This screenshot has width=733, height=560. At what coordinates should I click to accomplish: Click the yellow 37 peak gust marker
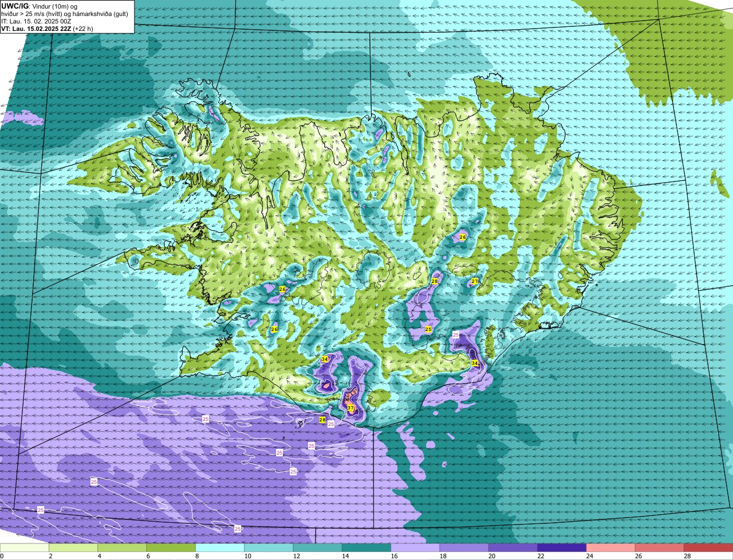click(350, 408)
